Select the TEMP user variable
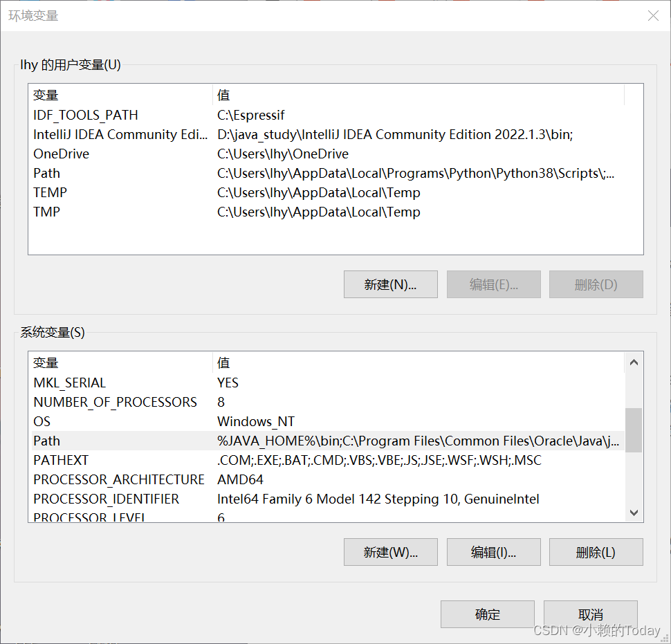 pyautogui.click(x=50, y=192)
